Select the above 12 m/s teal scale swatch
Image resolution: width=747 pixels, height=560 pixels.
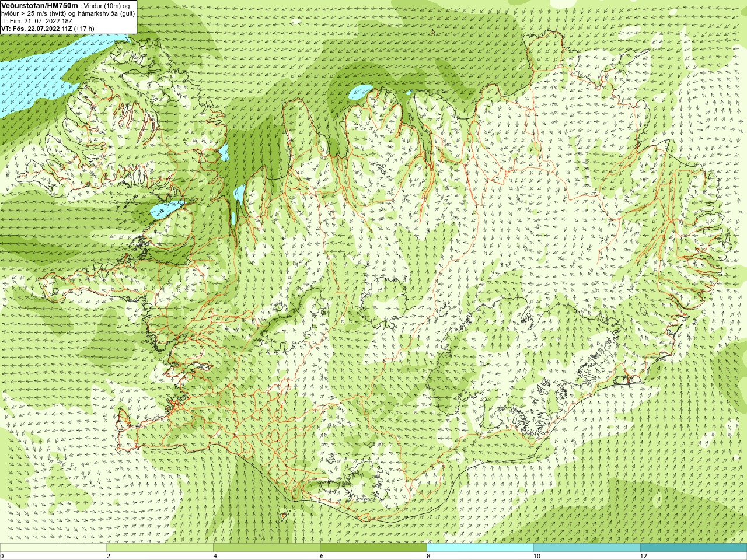693,548
